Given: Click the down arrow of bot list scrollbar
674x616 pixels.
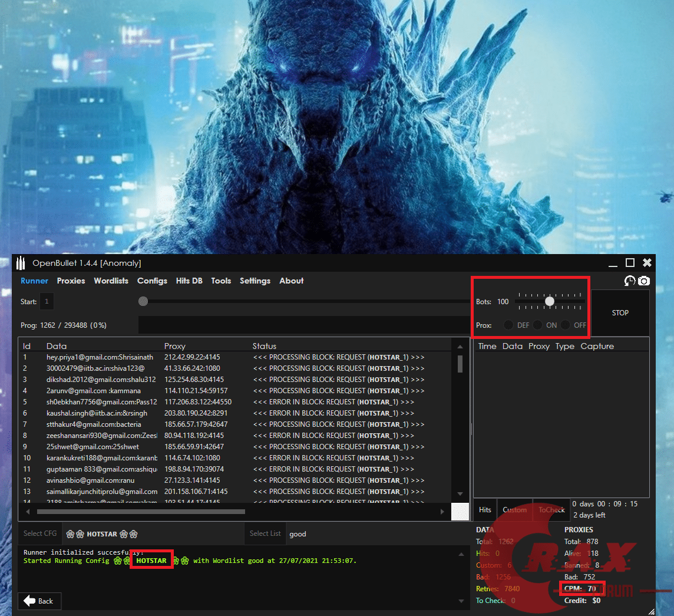Looking at the screenshot, I should tap(460, 494).
